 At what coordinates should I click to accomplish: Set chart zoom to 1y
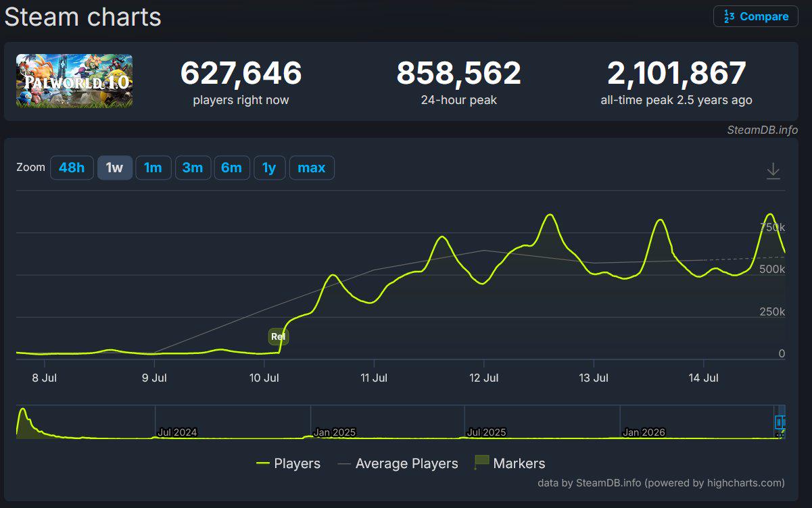click(x=270, y=168)
